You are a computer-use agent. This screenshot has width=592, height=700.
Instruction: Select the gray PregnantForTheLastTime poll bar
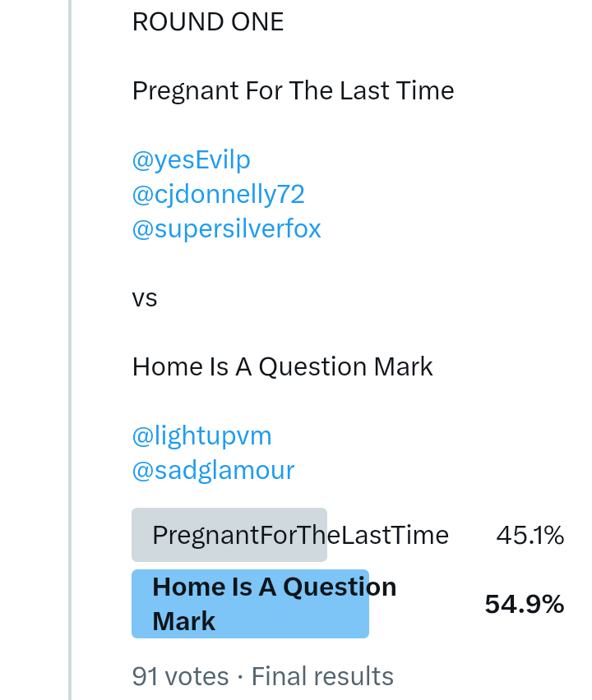229,535
